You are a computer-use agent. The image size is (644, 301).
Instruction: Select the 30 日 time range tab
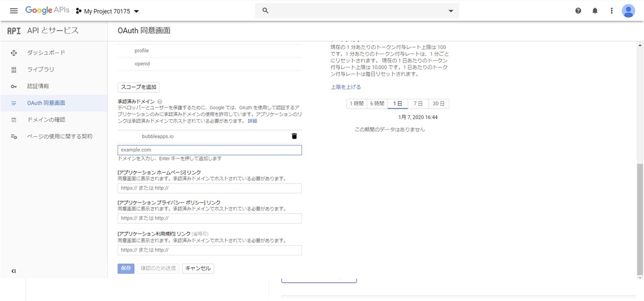pyautogui.click(x=439, y=104)
